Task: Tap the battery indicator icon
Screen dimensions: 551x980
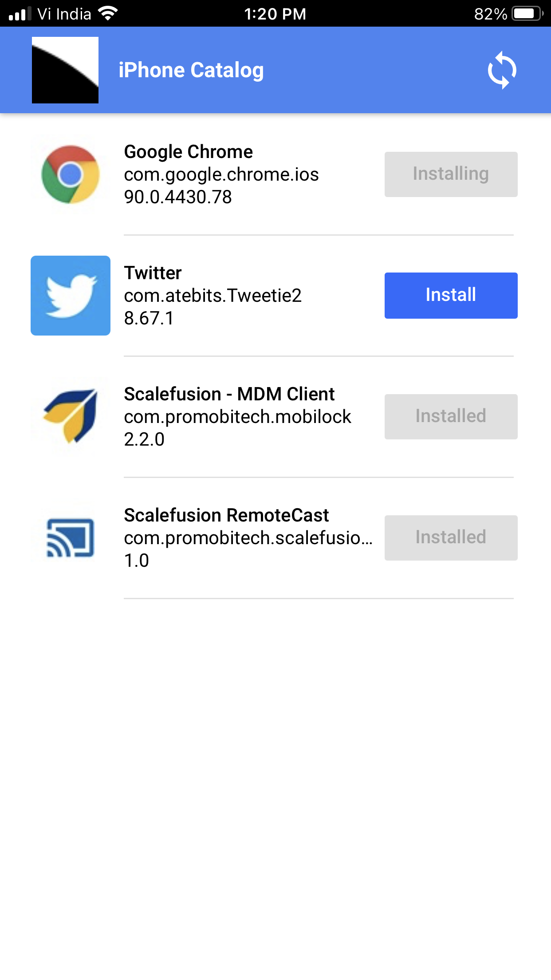Action: click(527, 14)
